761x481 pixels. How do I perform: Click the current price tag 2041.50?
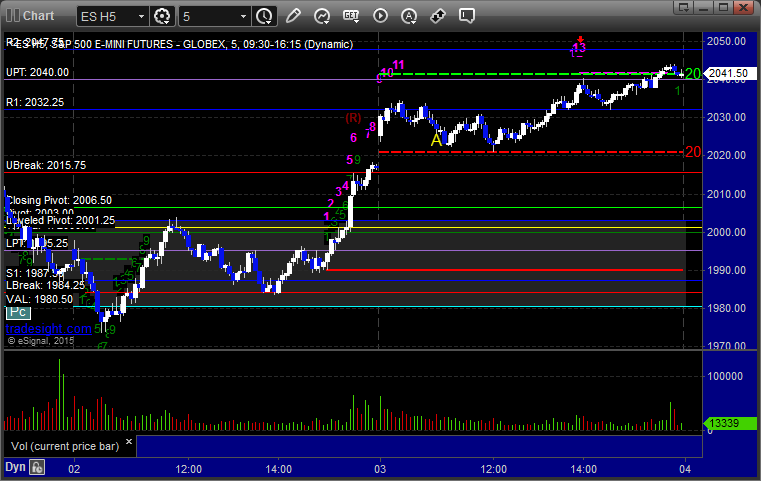point(728,73)
